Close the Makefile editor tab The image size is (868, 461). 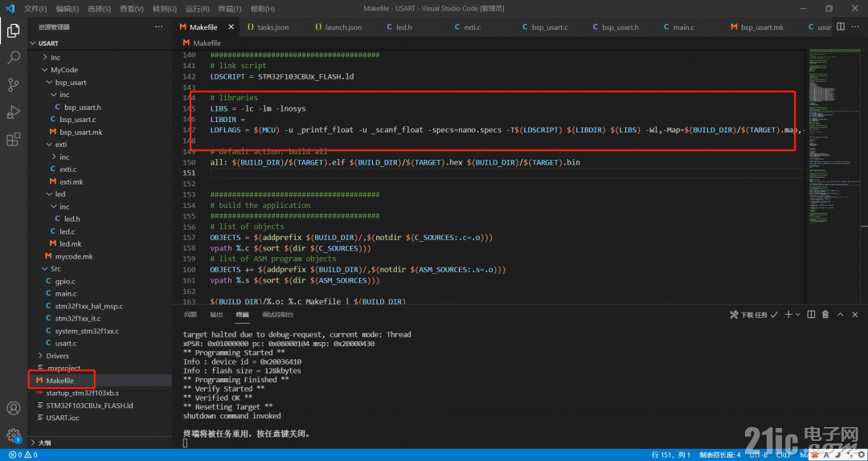pyautogui.click(x=231, y=27)
